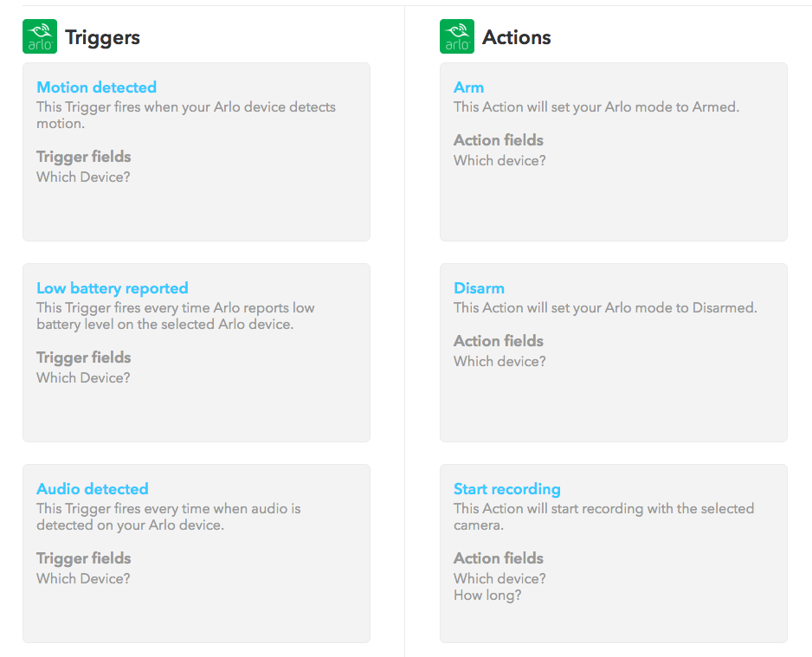Click the Triggers section heading

[102, 37]
